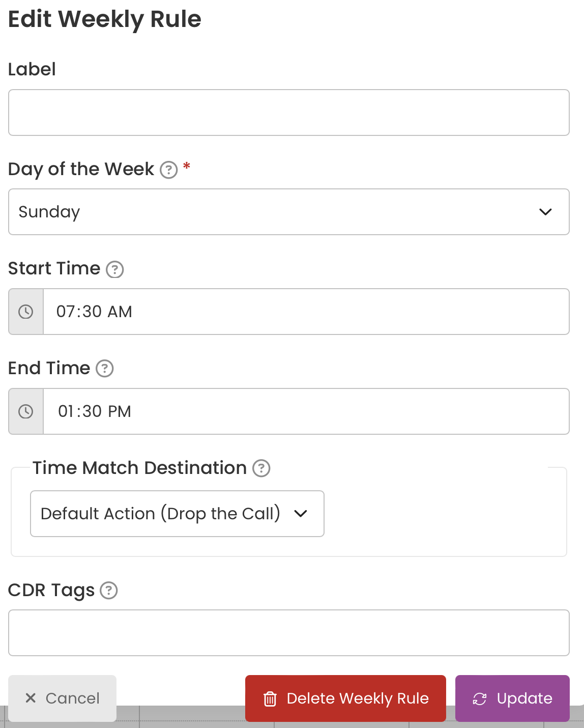The width and height of the screenshot is (584, 728).
Task: Click the Start Time help icon
Action: coord(115,269)
